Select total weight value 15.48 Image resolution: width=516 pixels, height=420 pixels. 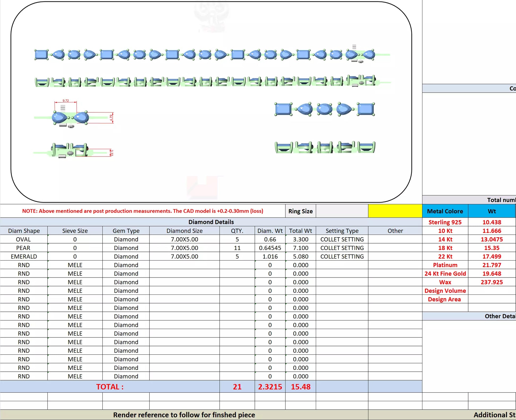coord(300,387)
